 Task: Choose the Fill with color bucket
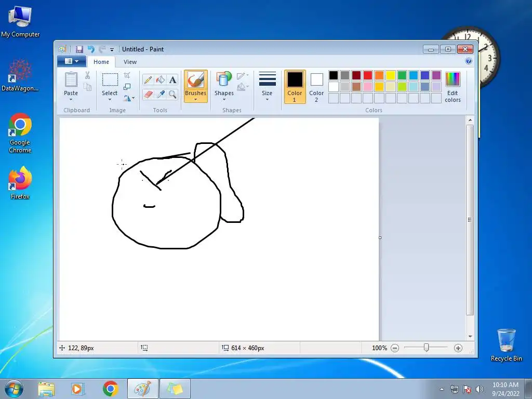(x=160, y=79)
